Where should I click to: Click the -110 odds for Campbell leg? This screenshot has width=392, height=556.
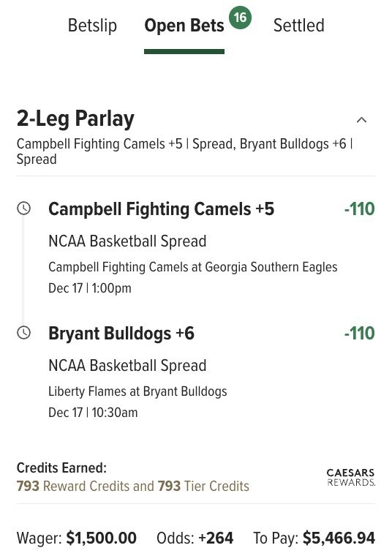[x=359, y=209]
